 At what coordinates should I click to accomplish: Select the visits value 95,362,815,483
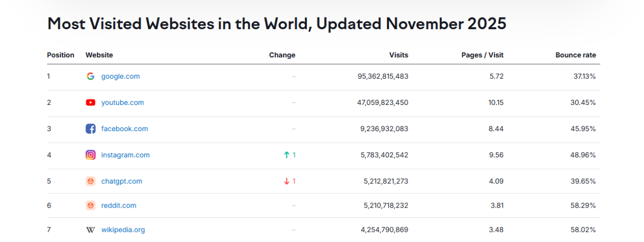point(383,76)
